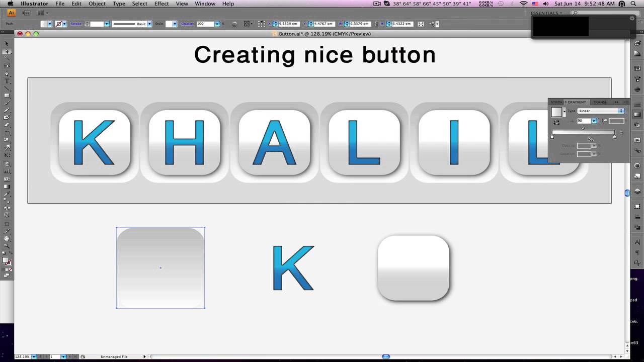
Task: Open the File menu
Action: pyautogui.click(x=60, y=4)
